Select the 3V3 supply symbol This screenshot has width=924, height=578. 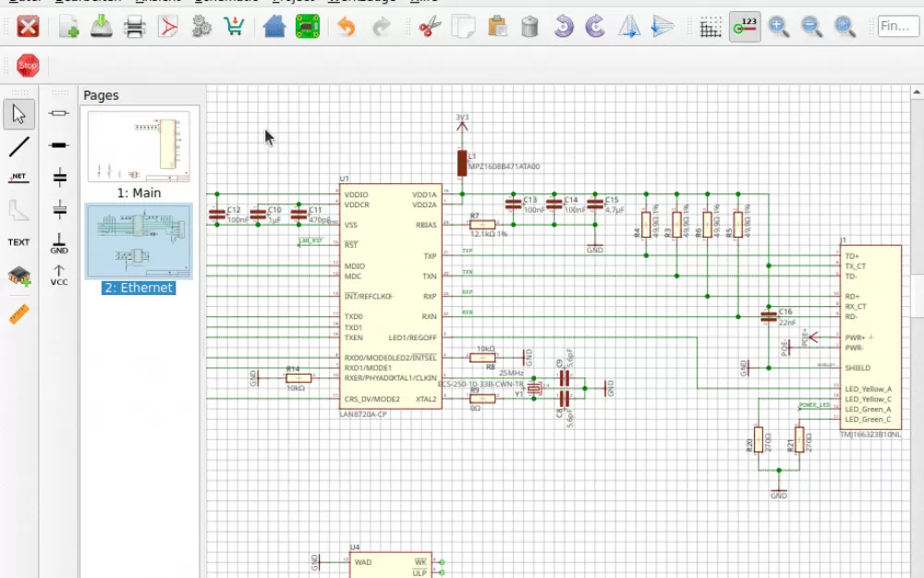point(462,124)
